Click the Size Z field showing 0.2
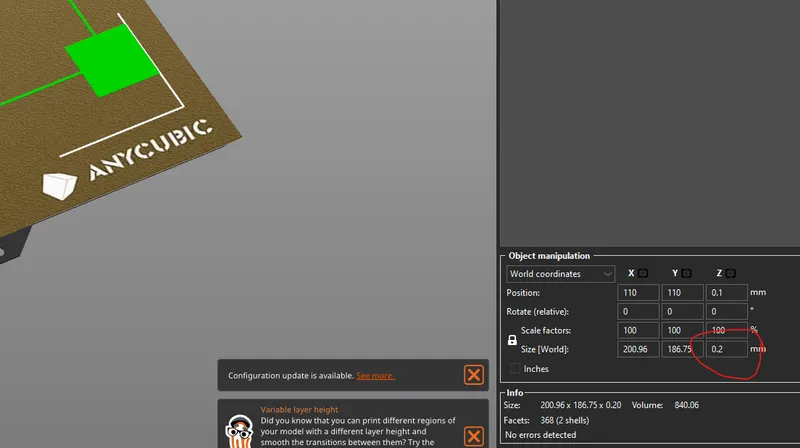 pyautogui.click(x=726, y=349)
